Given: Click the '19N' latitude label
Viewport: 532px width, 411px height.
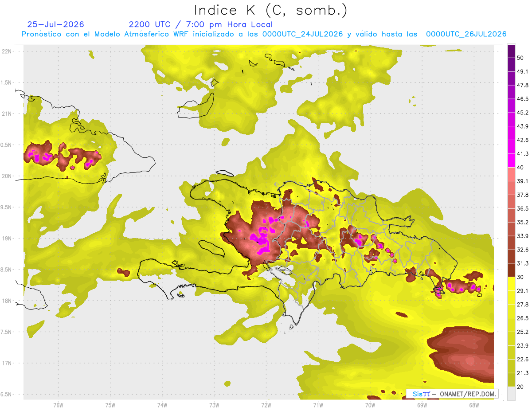Looking at the screenshot, I should (x=6, y=238).
